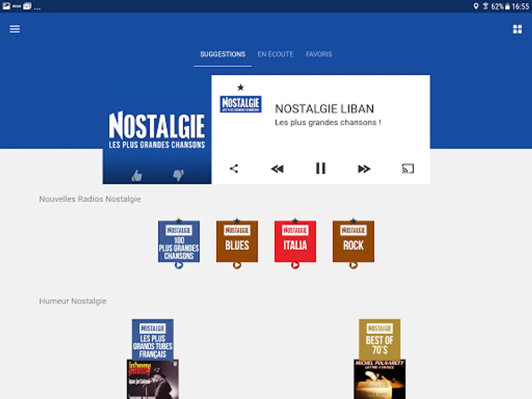Play the Rock station via play icon
Screen dimensions: 532x399
click(x=353, y=265)
